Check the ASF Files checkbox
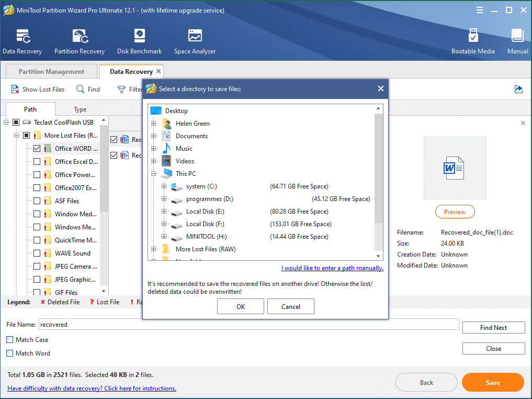The image size is (532, 399). point(37,201)
